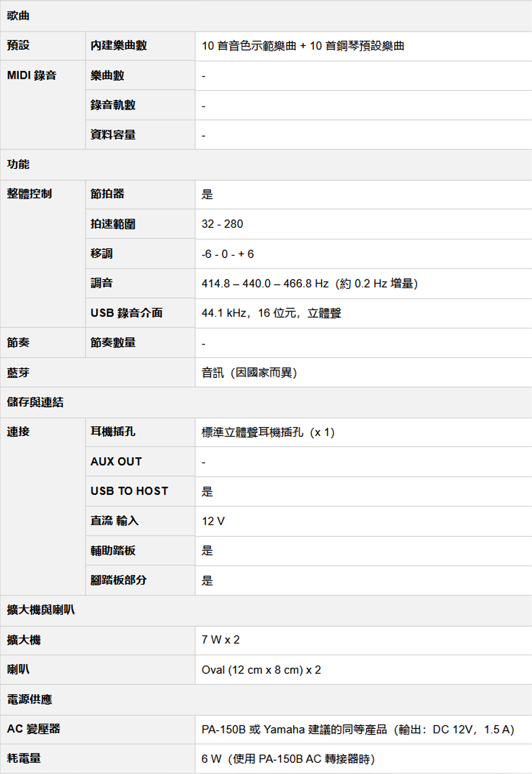Screen dimensions: 532x774
Task: Click the 12 V DC input value
Action: click(x=213, y=521)
